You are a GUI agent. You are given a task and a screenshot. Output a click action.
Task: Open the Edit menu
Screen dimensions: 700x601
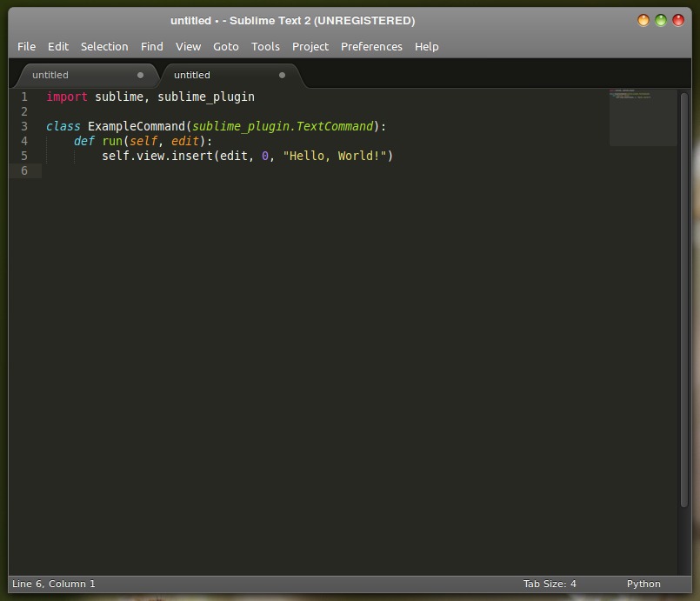coord(58,46)
